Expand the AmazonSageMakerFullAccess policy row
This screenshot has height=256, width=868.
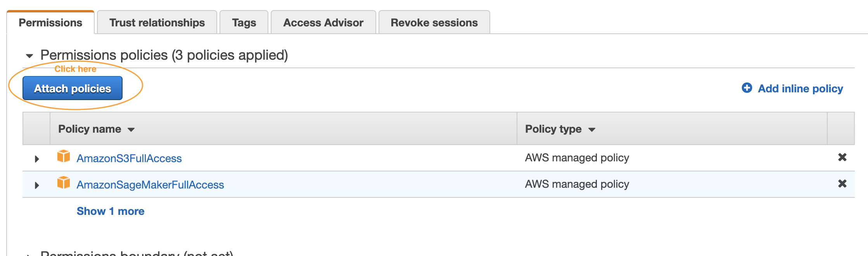[37, 185]
